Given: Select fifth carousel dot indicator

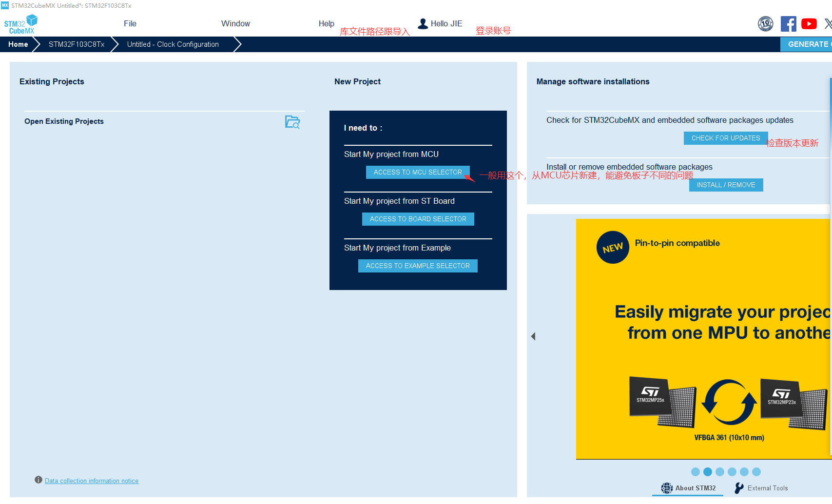Looking at the screenshot, I should point(744,472).
